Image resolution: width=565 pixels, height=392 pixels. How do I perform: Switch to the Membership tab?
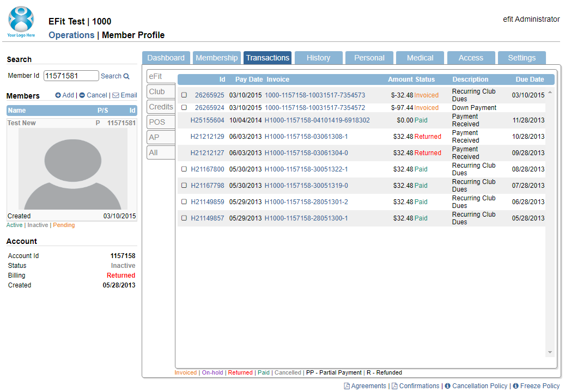coord(216,58)
